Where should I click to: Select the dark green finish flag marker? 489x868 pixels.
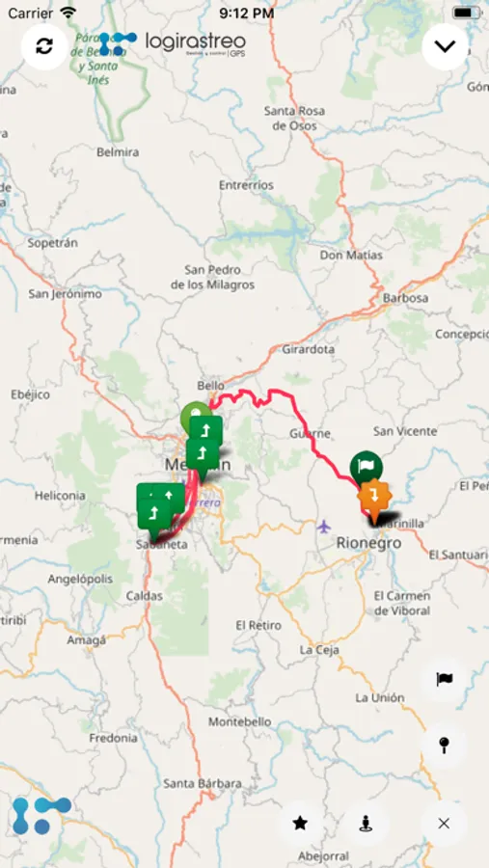coord(367,468)
